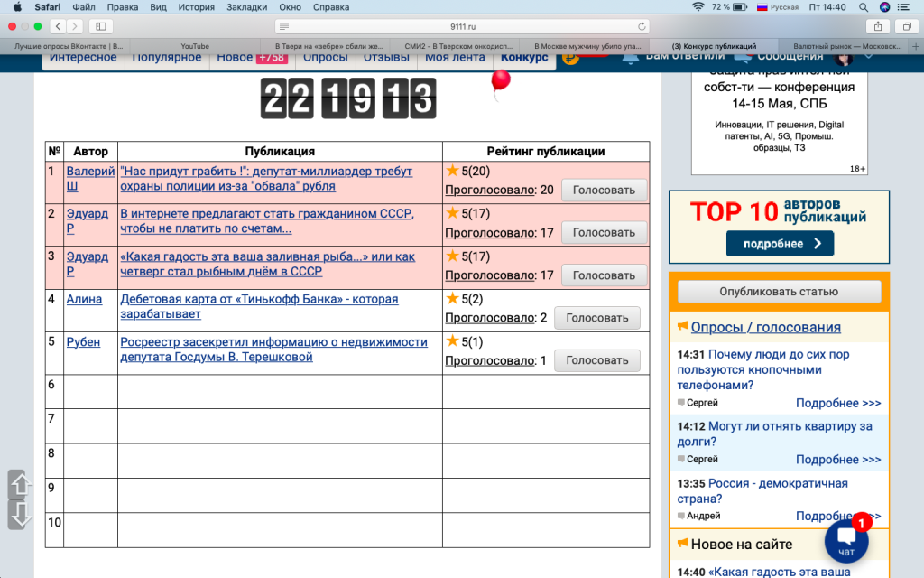Viewport: 924px width, 578px height.
Task: Click Safari's share icon
Action: click(x=878, y=26)
